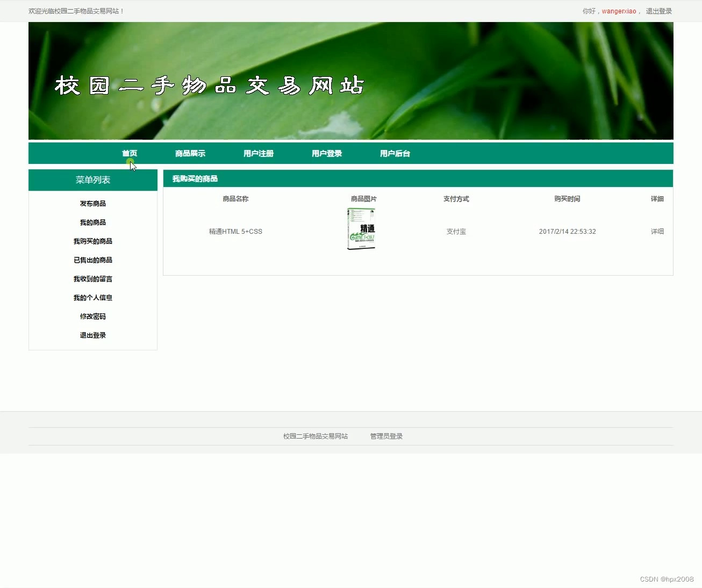Go to the 首页 nav item

130,154
